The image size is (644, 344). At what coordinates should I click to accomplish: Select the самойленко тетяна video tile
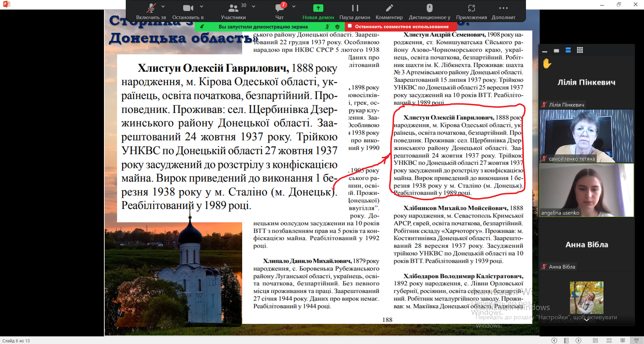pos(586,136)
